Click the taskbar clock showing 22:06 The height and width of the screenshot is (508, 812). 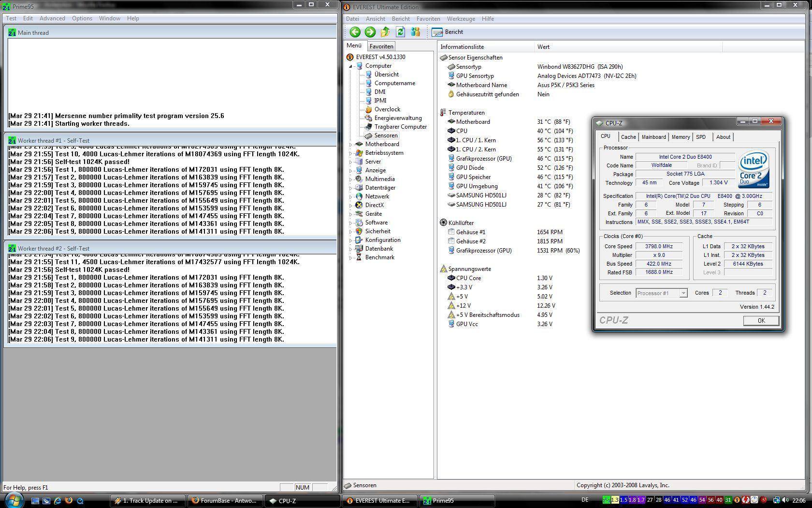pyautogui.click(x=799, y=500)
